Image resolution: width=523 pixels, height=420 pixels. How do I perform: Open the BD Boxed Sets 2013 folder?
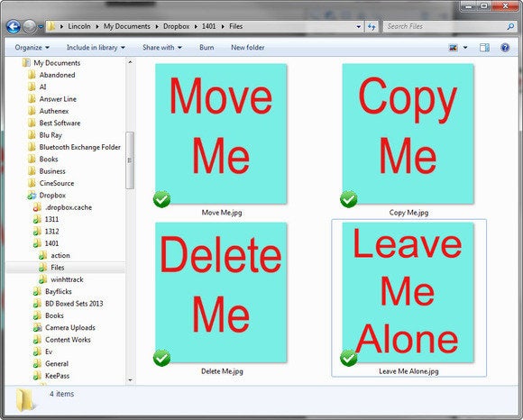pyautogui.click(x=74, y=304)
